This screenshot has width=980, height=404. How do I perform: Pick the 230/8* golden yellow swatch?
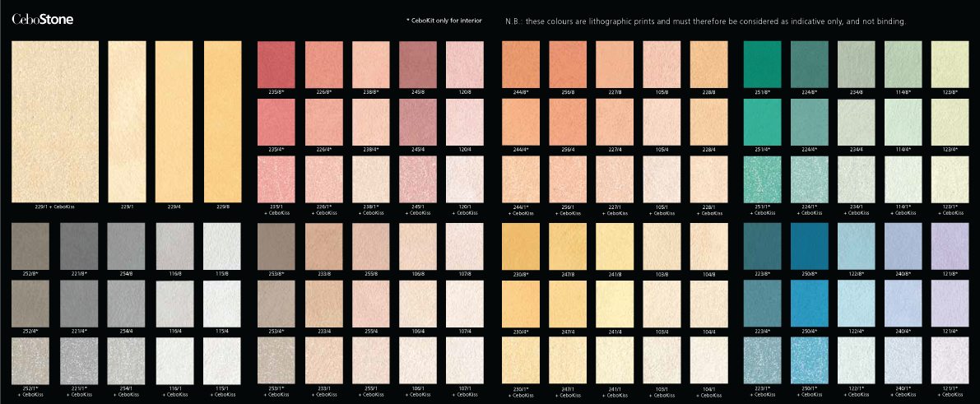click(520, 244)
